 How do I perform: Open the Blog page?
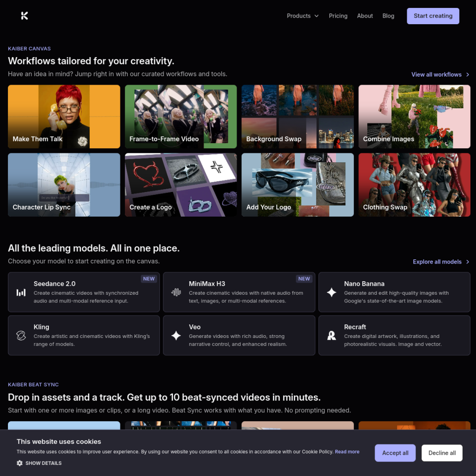pyautogui.click(x=388, y=16)
